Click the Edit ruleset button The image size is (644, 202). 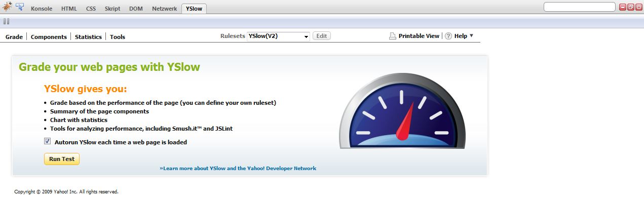click(322, 36)
